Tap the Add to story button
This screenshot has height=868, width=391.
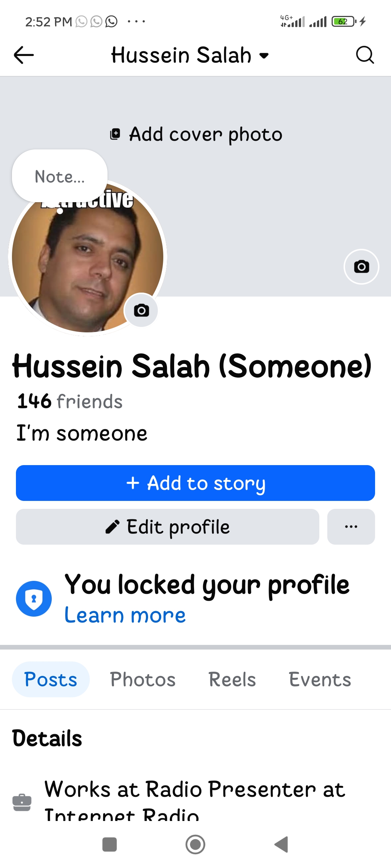(195, 483)
